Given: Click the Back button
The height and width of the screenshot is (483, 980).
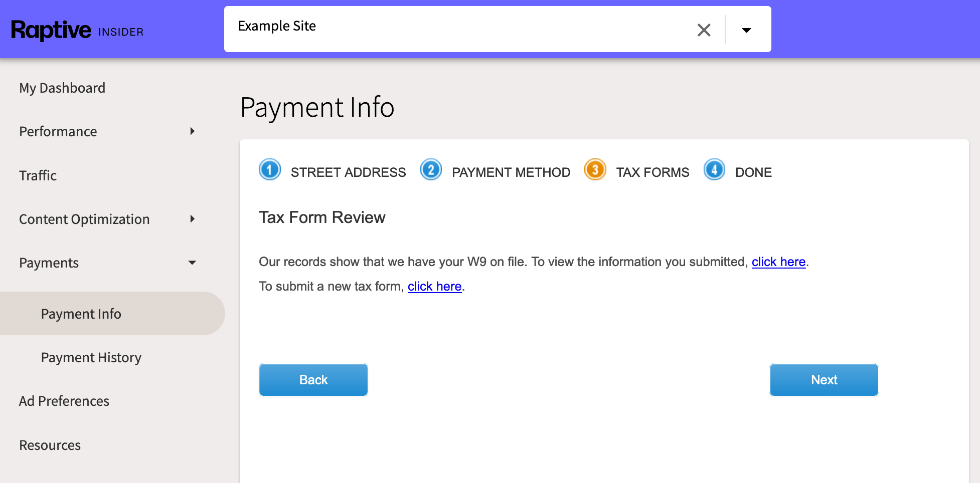Looking at the screenshot, I should coord(313,380).
